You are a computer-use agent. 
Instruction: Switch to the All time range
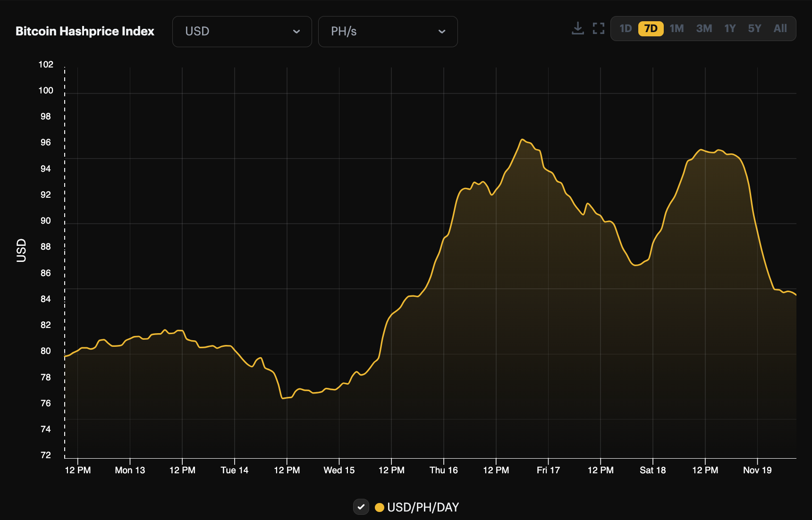tap(780, 28)
